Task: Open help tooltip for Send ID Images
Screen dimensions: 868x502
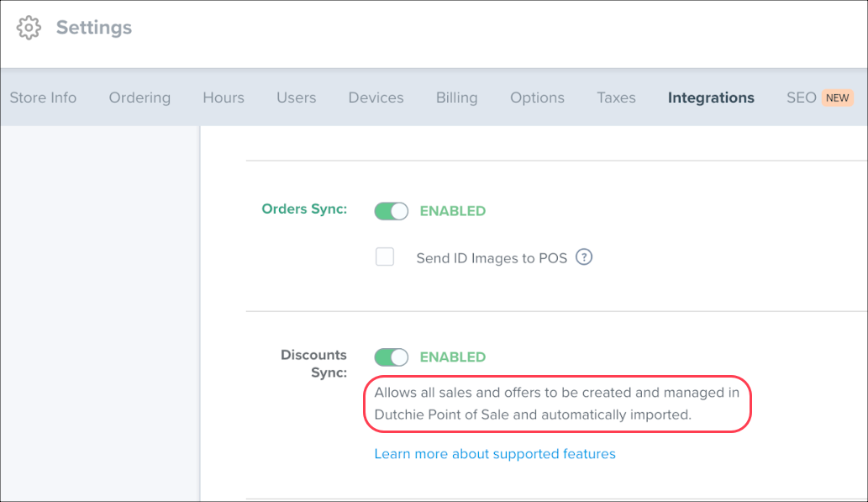Action: tap(584, 257)
